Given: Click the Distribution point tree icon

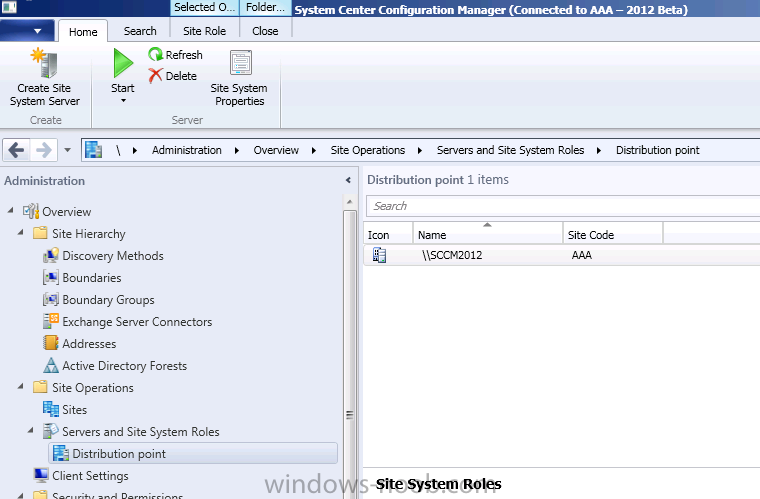Looking at the screenshot, I should (x=61, y=453).
